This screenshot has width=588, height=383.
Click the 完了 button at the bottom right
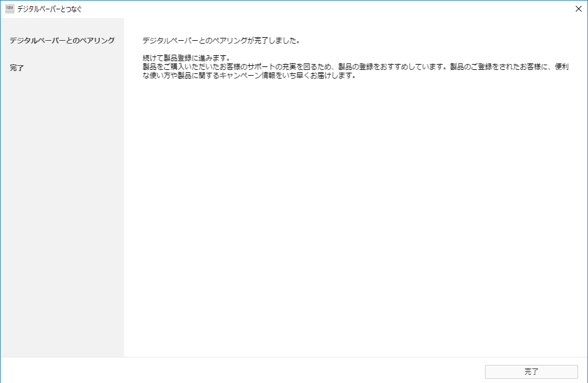(x=531, y=371)
